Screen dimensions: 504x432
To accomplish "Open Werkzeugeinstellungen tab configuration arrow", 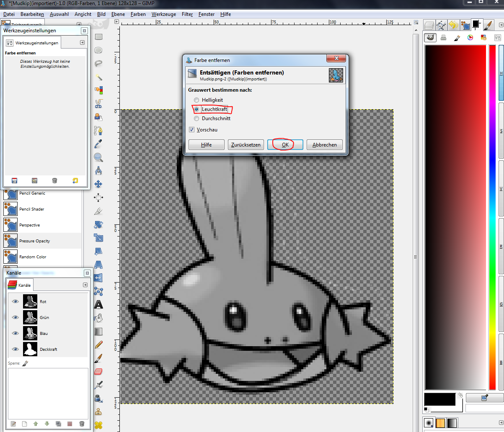I will 82,43.
